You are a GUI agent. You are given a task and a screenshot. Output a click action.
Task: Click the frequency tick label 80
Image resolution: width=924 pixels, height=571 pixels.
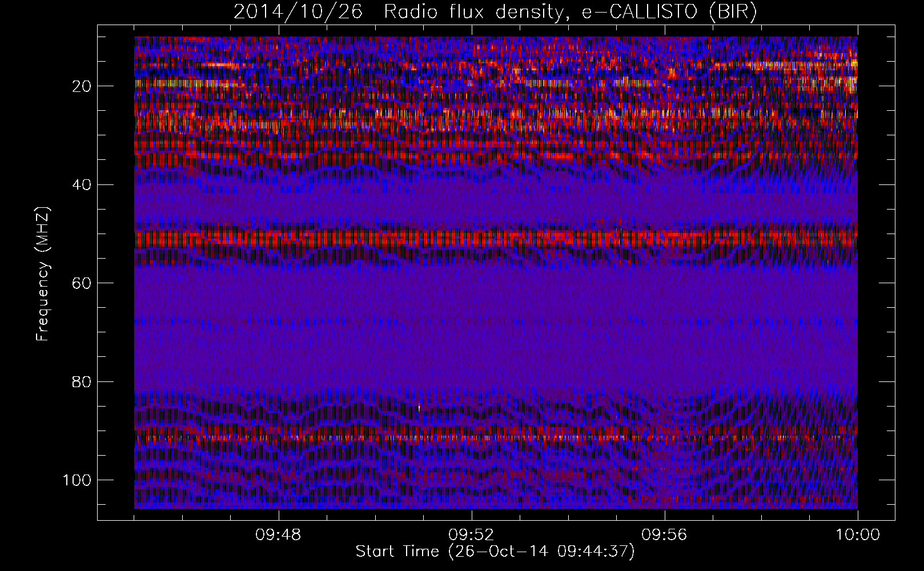[82, 381]
